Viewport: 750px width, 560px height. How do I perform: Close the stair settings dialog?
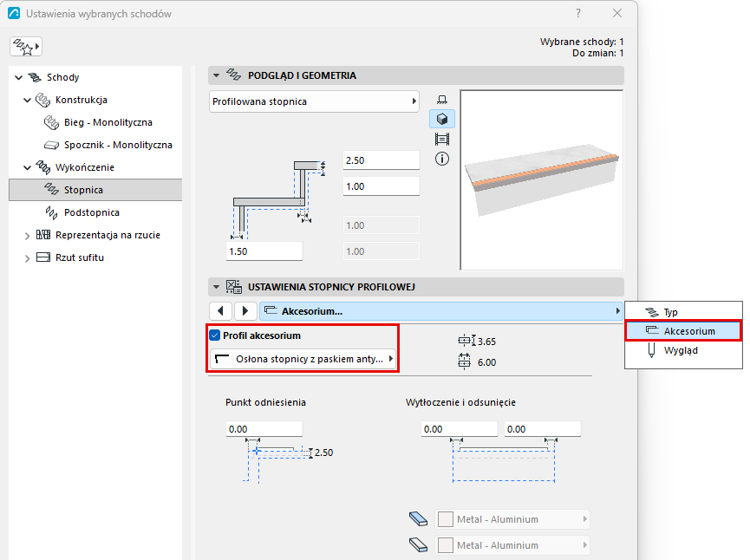tap(617, 13)
